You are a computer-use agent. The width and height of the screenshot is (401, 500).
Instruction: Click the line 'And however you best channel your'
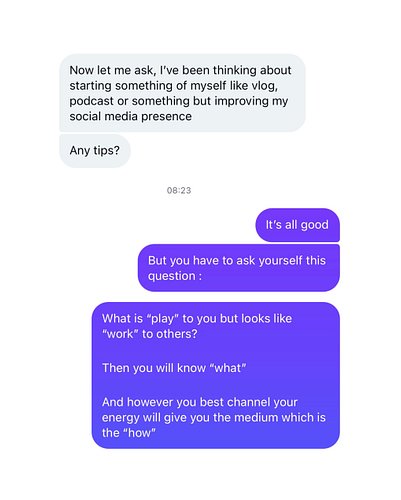[200, 402]
